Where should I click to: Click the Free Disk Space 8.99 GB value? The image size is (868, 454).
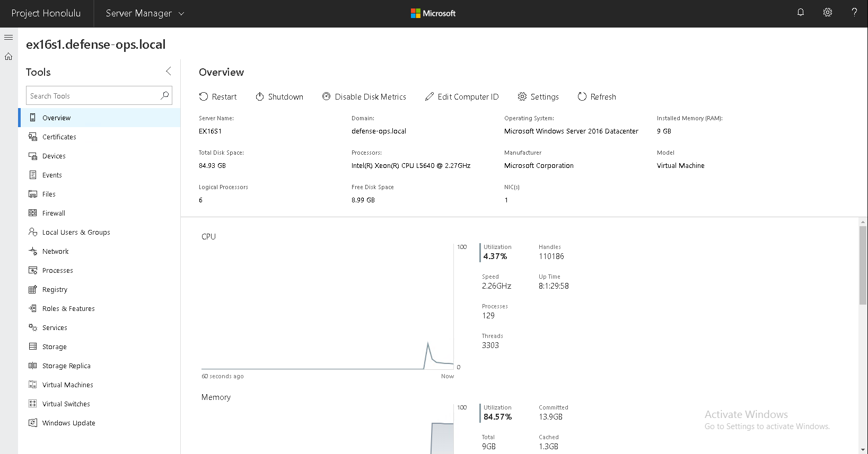(x=363, y=200)
